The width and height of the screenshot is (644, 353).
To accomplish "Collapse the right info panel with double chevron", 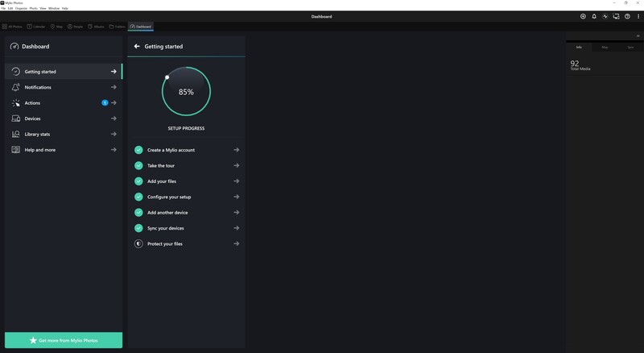I will pos(638,35).
